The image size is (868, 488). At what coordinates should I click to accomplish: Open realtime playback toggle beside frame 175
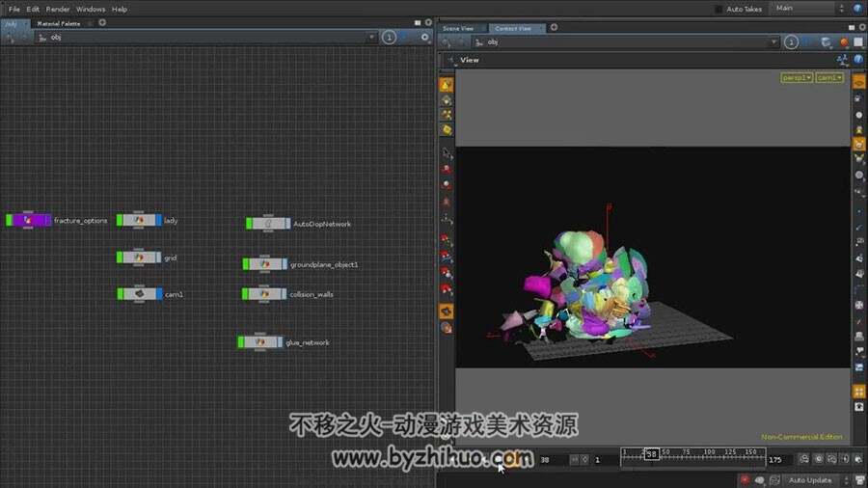click(x=803, y=459)
